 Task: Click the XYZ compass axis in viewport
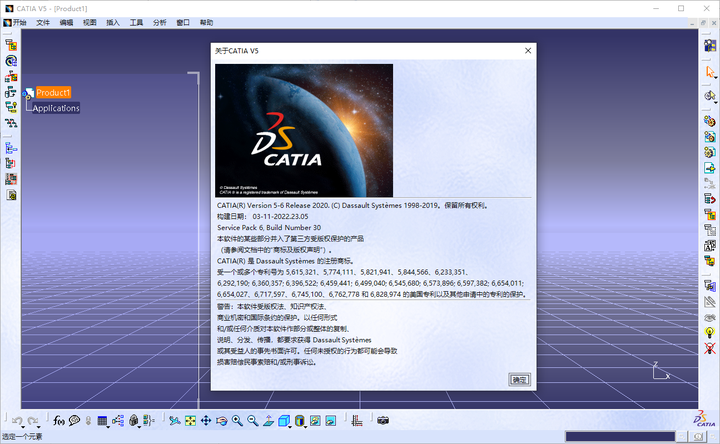(x=661, y=371)
